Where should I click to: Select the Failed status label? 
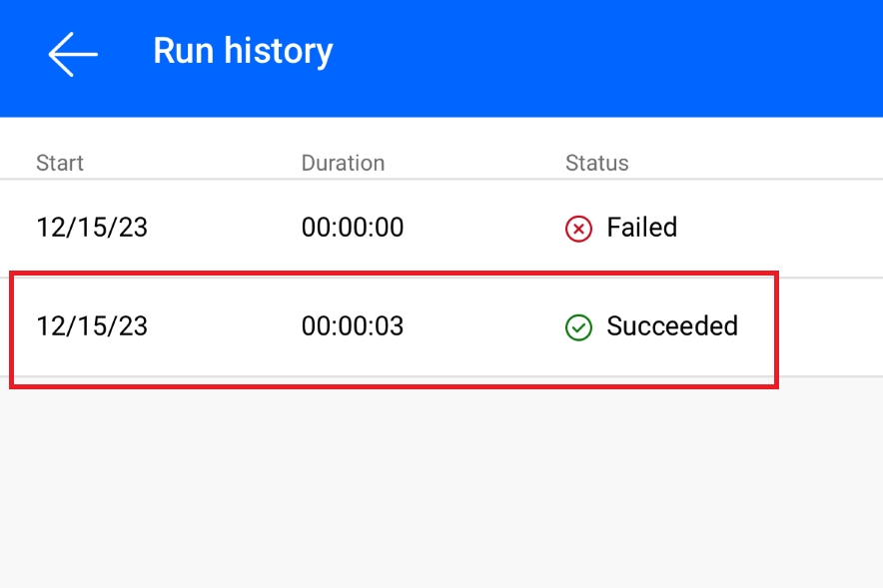pos(641,229)
